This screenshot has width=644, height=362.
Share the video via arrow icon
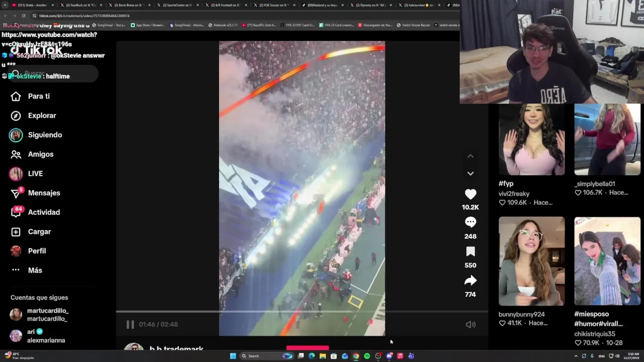[470, 281]
